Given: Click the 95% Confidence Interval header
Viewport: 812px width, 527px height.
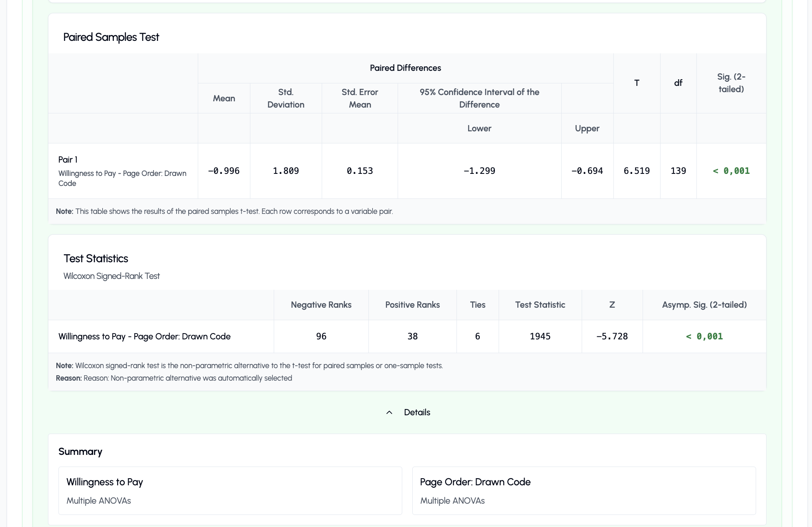Looking at the screenshot, I should [x=479, y=98].
